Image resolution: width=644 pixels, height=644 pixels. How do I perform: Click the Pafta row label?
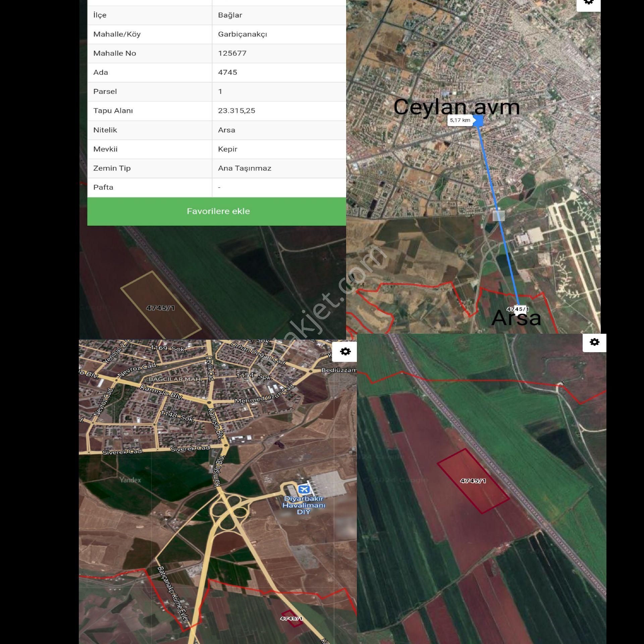103,187
